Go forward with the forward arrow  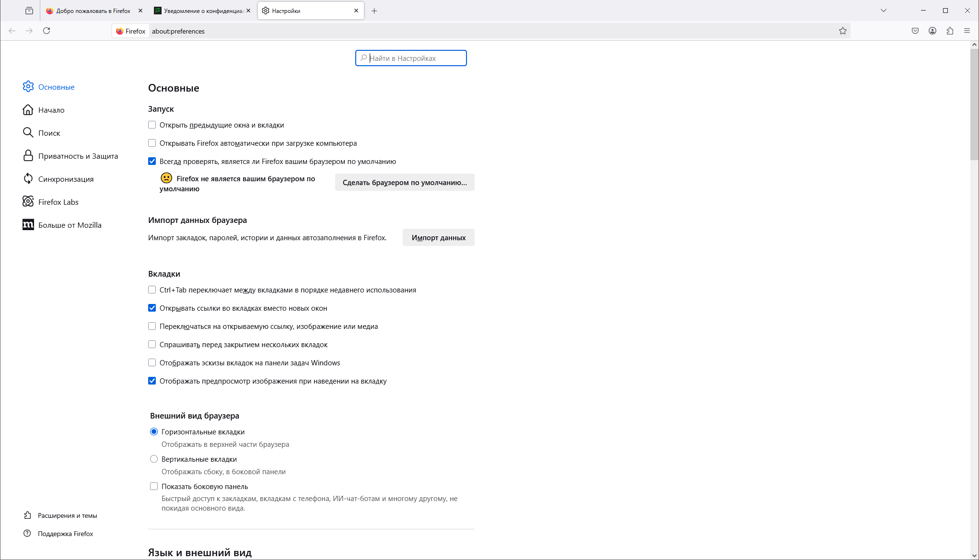pyautogui.click(x=29, y=31)
